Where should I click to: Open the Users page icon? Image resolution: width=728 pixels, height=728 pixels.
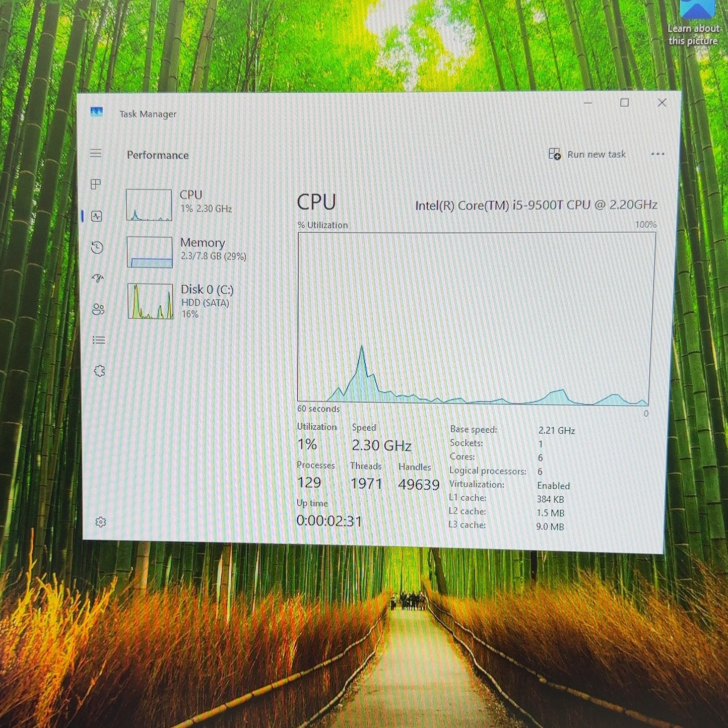point(99,309)
